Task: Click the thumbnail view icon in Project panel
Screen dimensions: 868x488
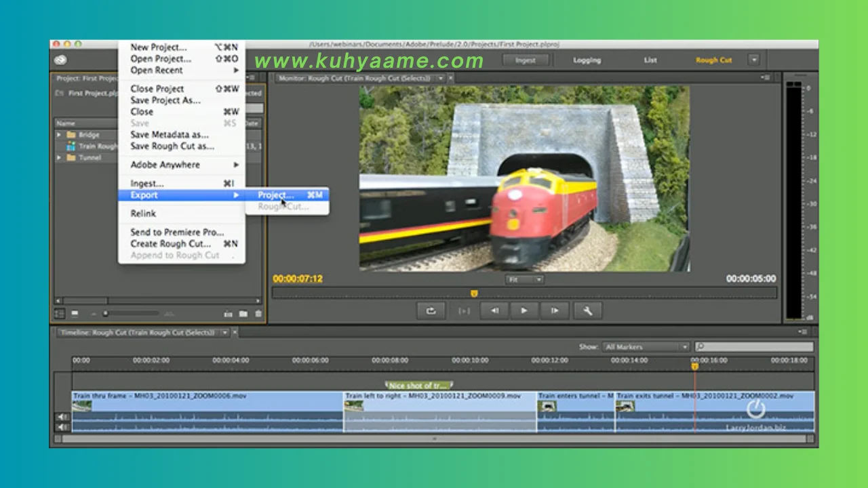Action: point(75,314)
